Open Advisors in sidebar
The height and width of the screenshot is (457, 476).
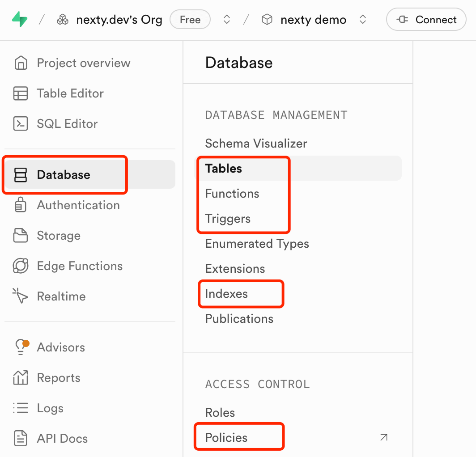(61, 347)
